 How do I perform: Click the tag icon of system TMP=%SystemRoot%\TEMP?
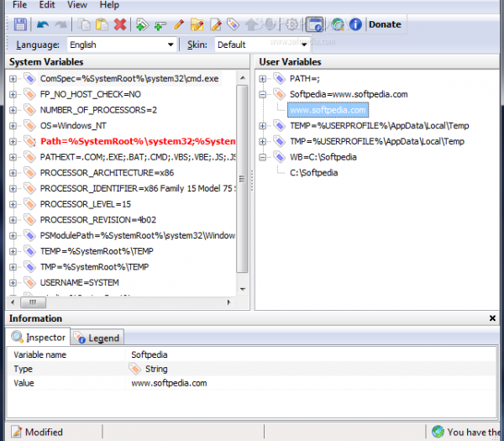coord(29,267)
